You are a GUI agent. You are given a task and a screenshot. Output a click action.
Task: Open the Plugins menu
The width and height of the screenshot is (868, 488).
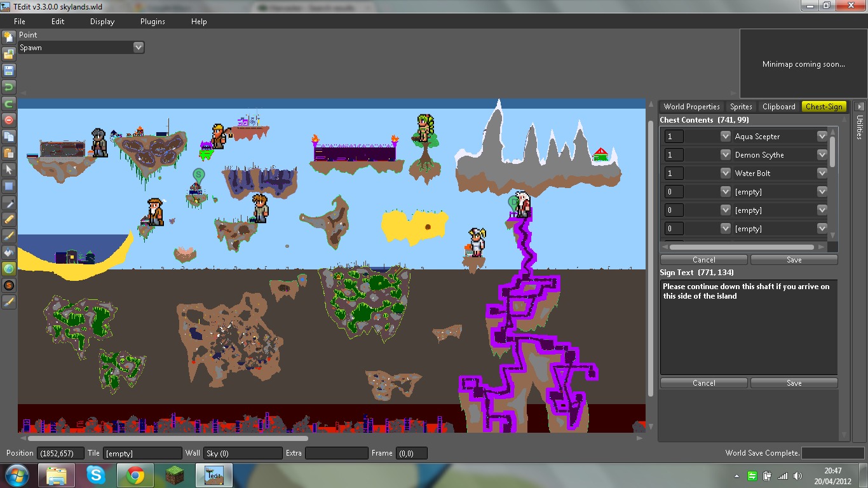click(x=153, y=21)
